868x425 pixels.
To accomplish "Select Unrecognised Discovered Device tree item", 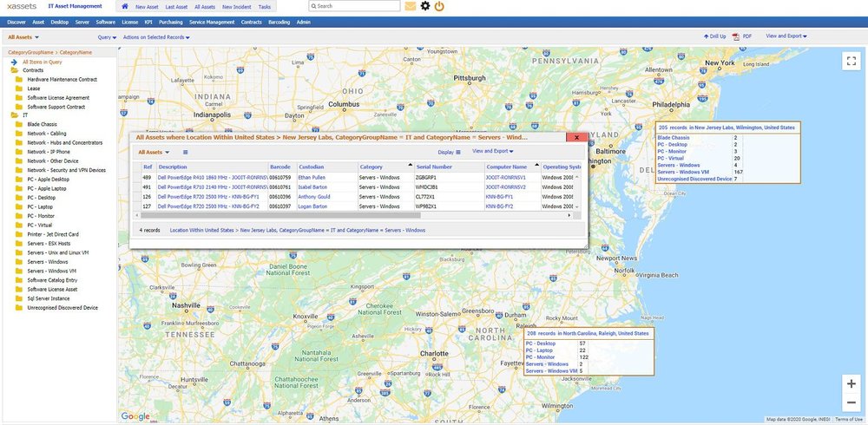I will pyautogui.click(x=62, y=308).
